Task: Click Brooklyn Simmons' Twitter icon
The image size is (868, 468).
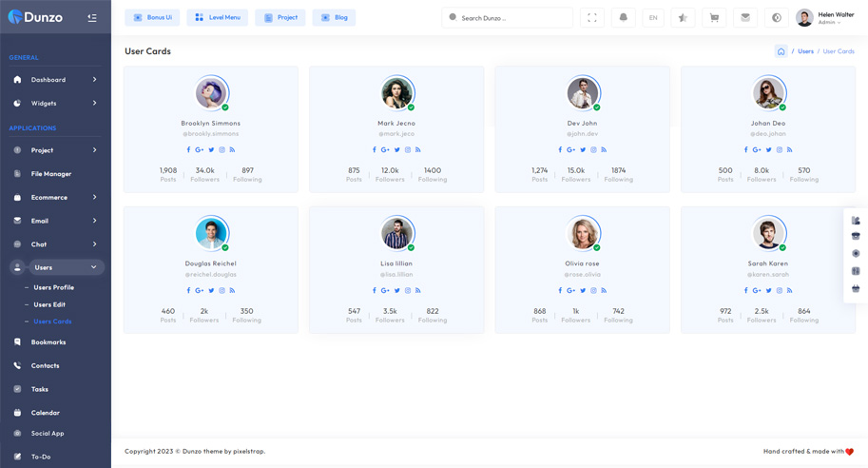Action: point(211,150)
